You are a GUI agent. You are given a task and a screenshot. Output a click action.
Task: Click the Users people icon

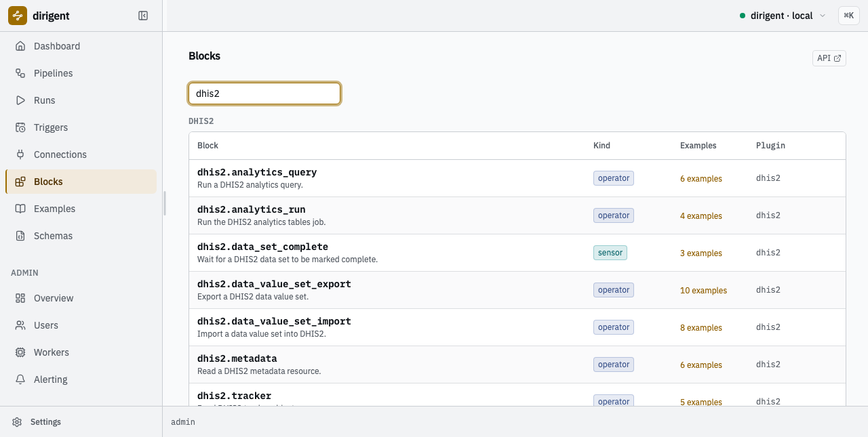20,325
